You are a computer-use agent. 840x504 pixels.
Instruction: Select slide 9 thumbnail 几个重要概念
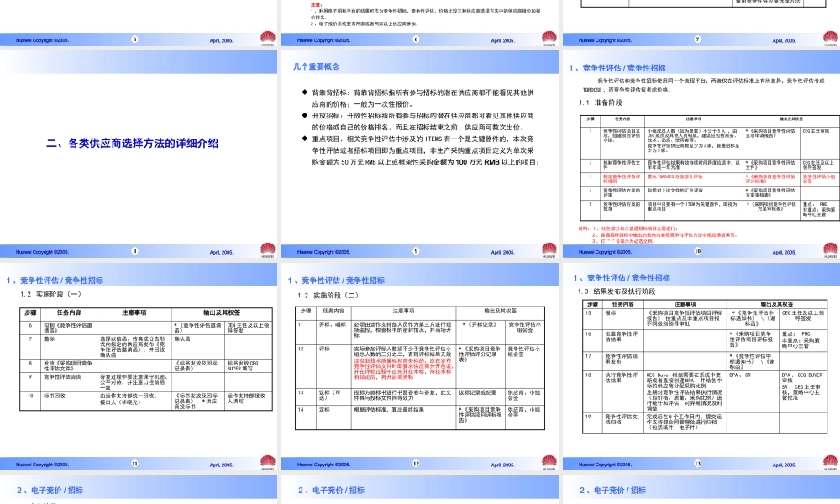(419, 155)
